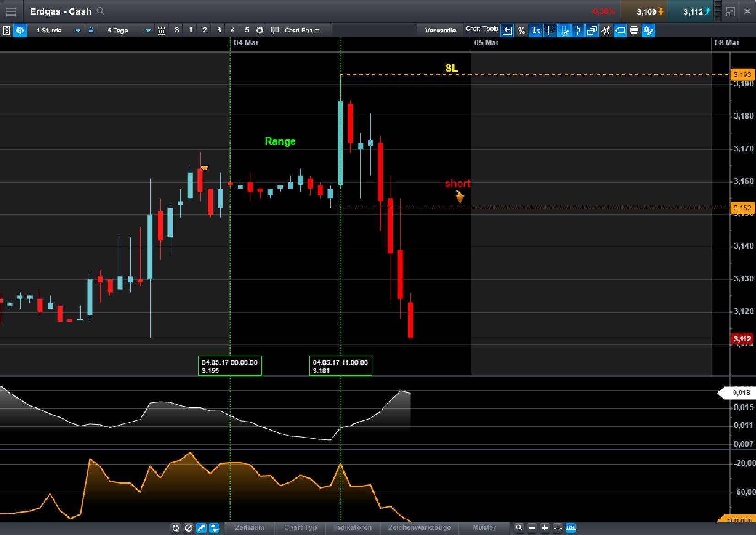Open preset settings gear next to 5
This screenshot has width=756, height=535.
(260, 31)
